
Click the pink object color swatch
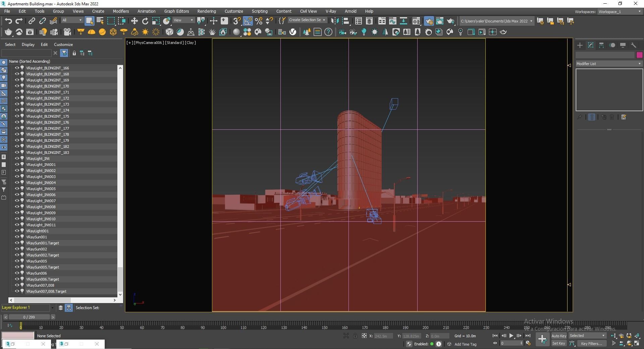(639, 55)
